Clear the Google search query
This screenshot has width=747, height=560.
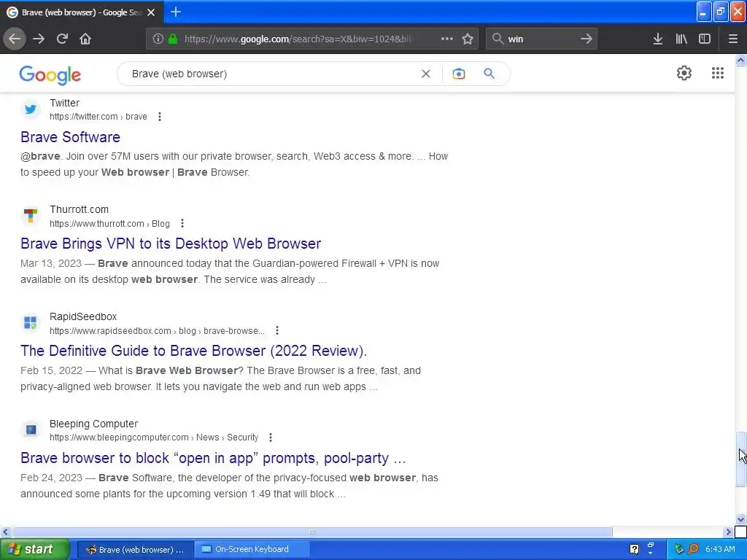click(426, 74)
